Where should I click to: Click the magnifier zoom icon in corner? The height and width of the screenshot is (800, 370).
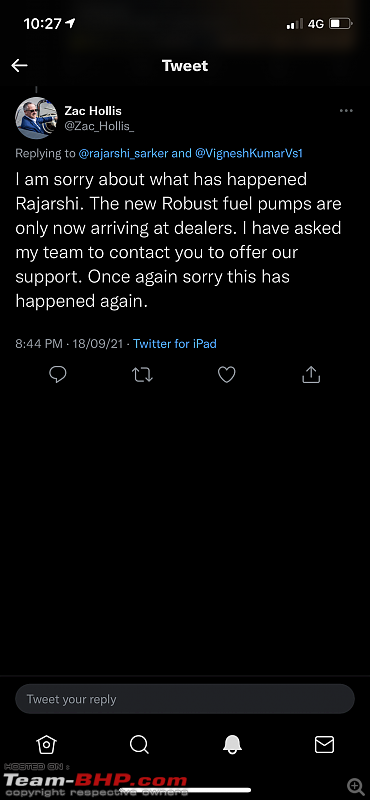(x=355, y=785)
